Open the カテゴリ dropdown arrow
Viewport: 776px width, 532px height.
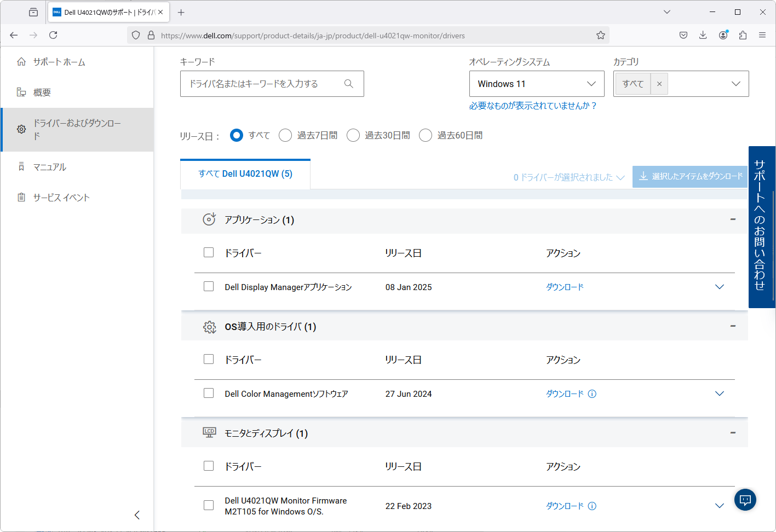pos(736,84)
